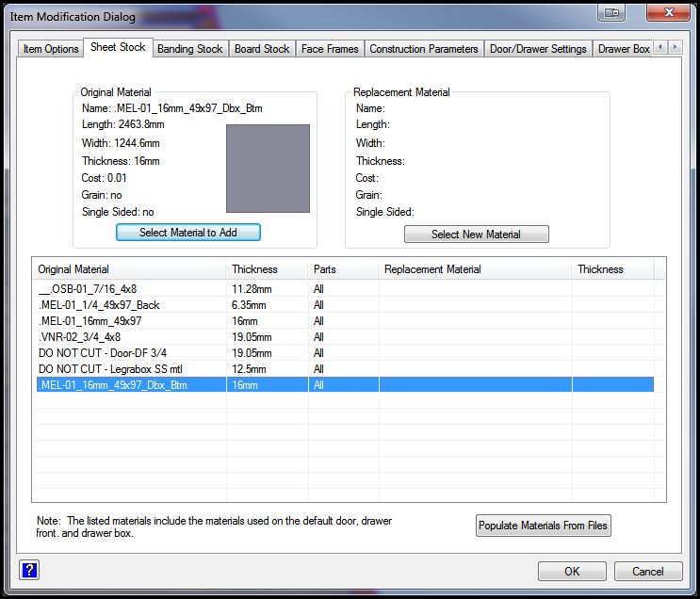The width and height of the screenshot is (700, 599).
Task: Open the Construction Parameters tab
Action: 424,49
